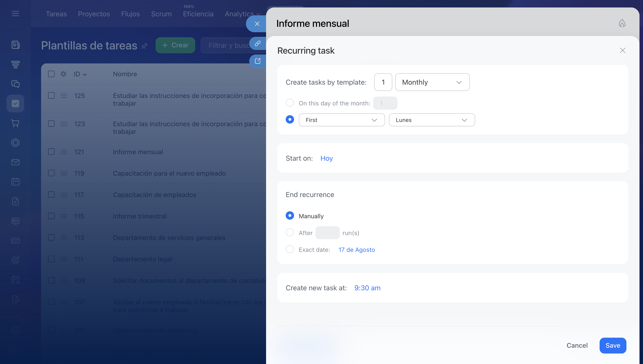Open row menu for task 121

[x=64, y=152]
